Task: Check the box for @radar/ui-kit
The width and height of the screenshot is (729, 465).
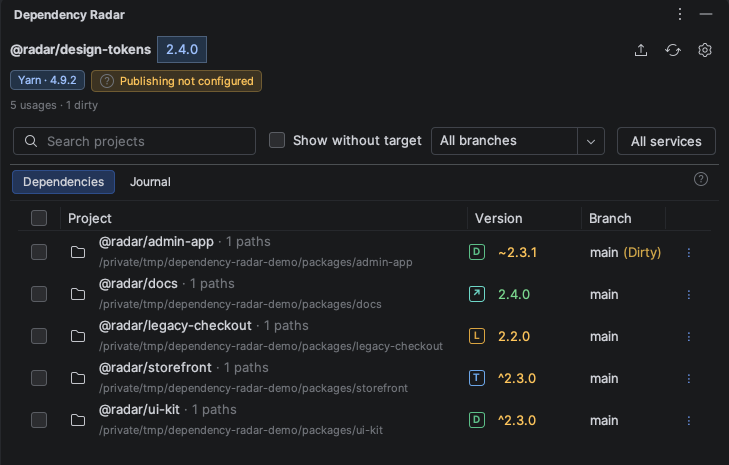Action: click(x=39, y=420)
